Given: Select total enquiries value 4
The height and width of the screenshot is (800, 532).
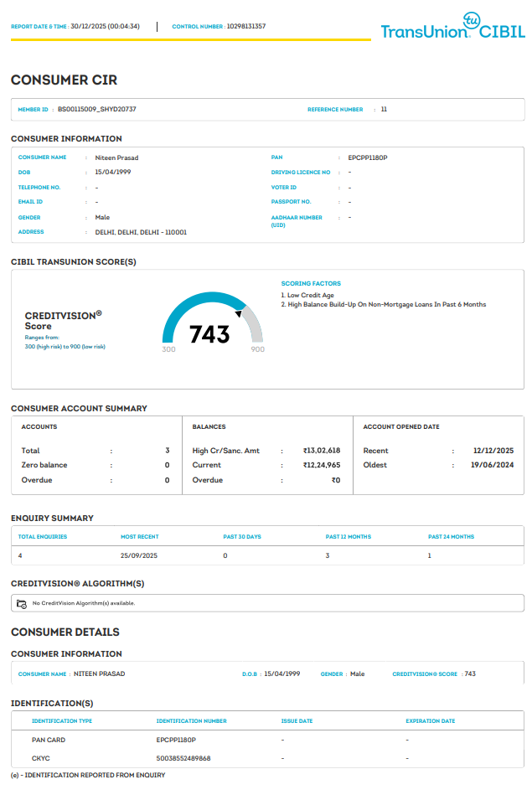Looking at the screenshot, I should (x=20, y=555).
